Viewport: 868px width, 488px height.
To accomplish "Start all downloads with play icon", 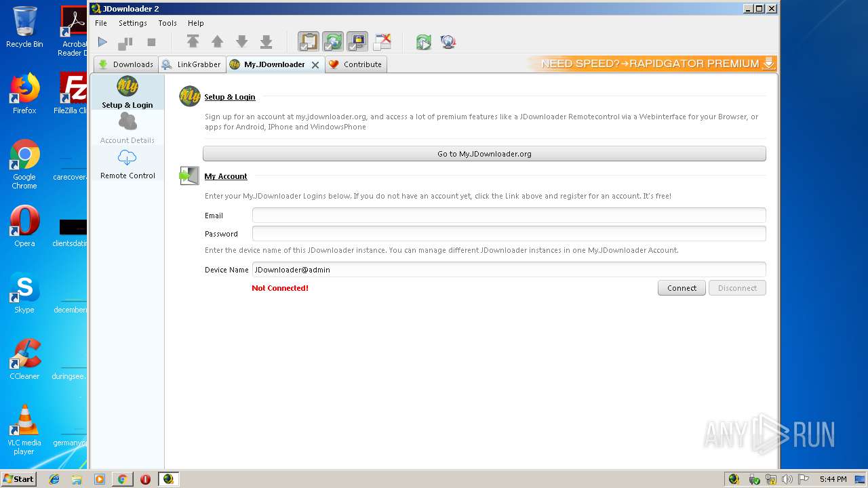I will click(x=102, y=42).
